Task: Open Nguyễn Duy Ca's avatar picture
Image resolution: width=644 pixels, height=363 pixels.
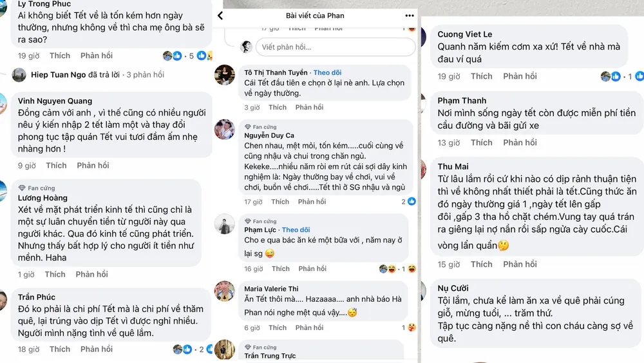Action: (x=225, y=129)
